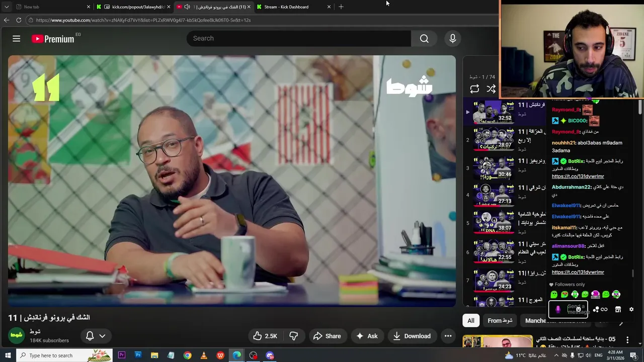Toggle system volume speaker icon
This screenshot has height=362, width=644.
pos(589,355)
